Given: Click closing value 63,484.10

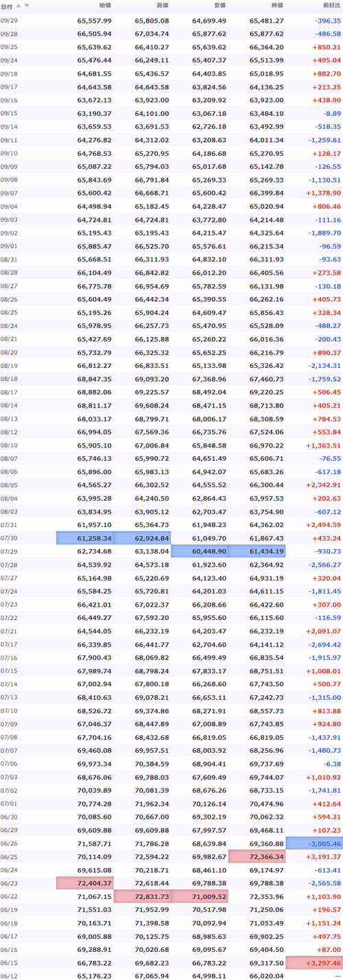Looking at the screenshot, I should coord(266,113).
